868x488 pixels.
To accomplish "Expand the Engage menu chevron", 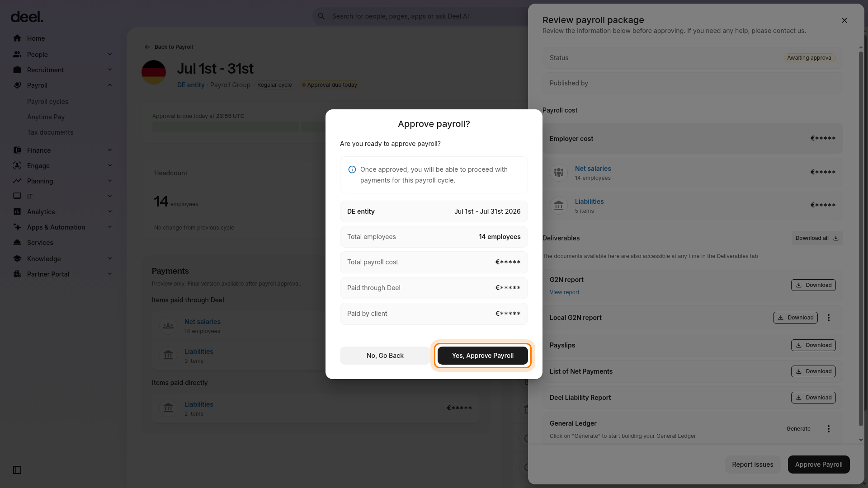I will [110, 166].
